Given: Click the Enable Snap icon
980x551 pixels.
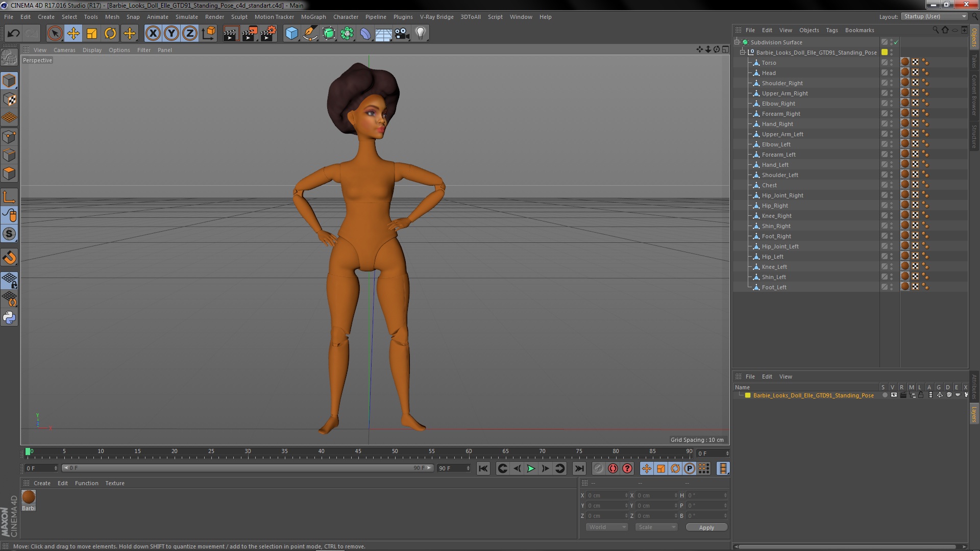Looking at the screenshot, I should [x=9, y=257].
